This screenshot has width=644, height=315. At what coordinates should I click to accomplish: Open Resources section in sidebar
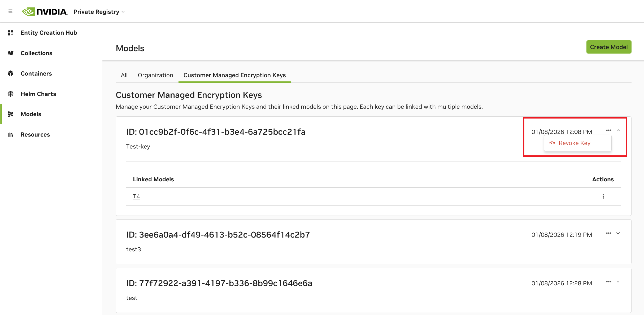coord(35,134)
